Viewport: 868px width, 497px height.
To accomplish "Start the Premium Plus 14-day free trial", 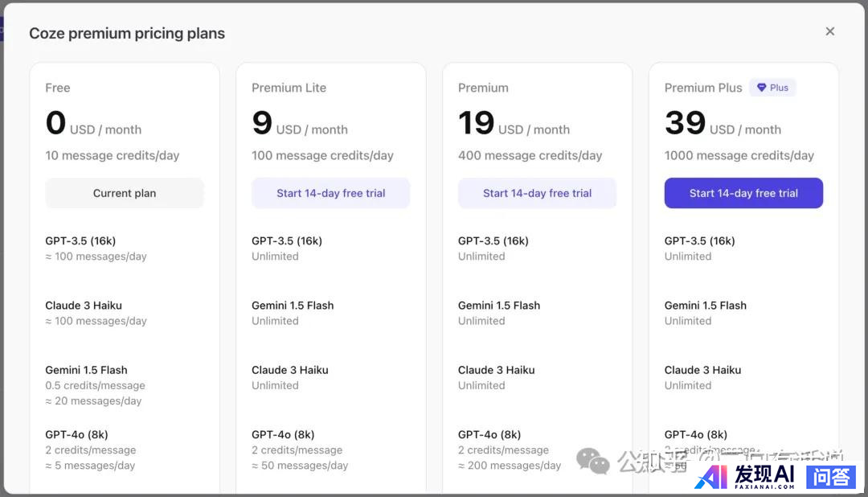I will 743,193.
